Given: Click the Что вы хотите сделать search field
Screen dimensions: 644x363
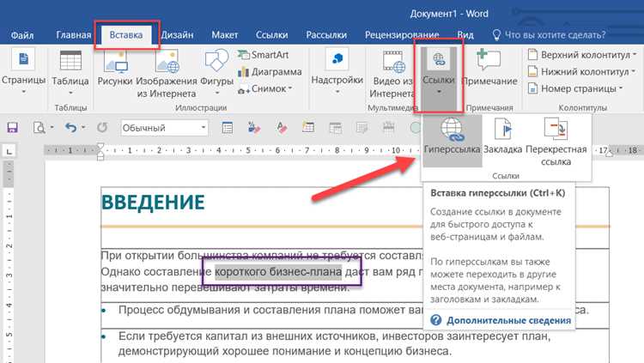Looking at the screenshot, I should click(x=549, y=35).
